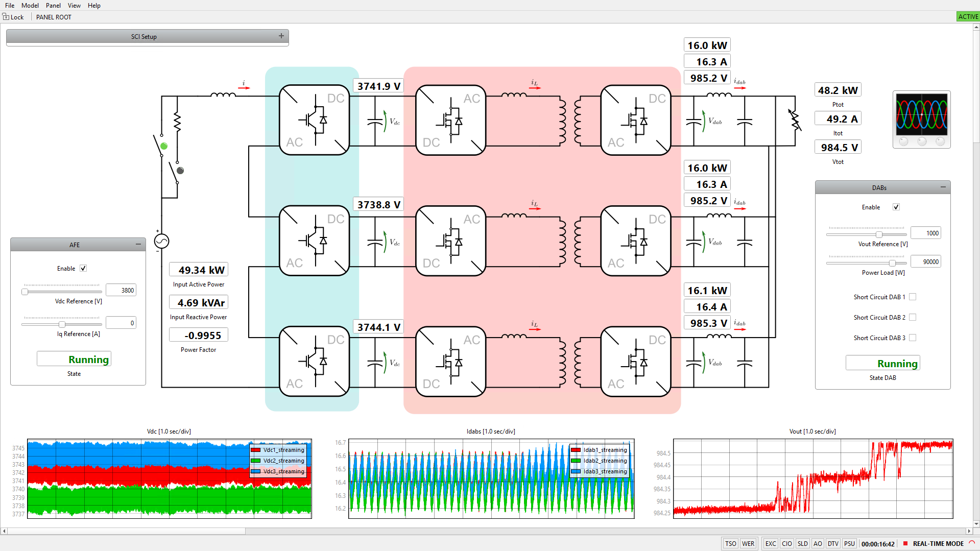Click the bottom DAB primary DC/AC block
The height and width of the screenshot is (551, 980).
click(x=451, y=362)
